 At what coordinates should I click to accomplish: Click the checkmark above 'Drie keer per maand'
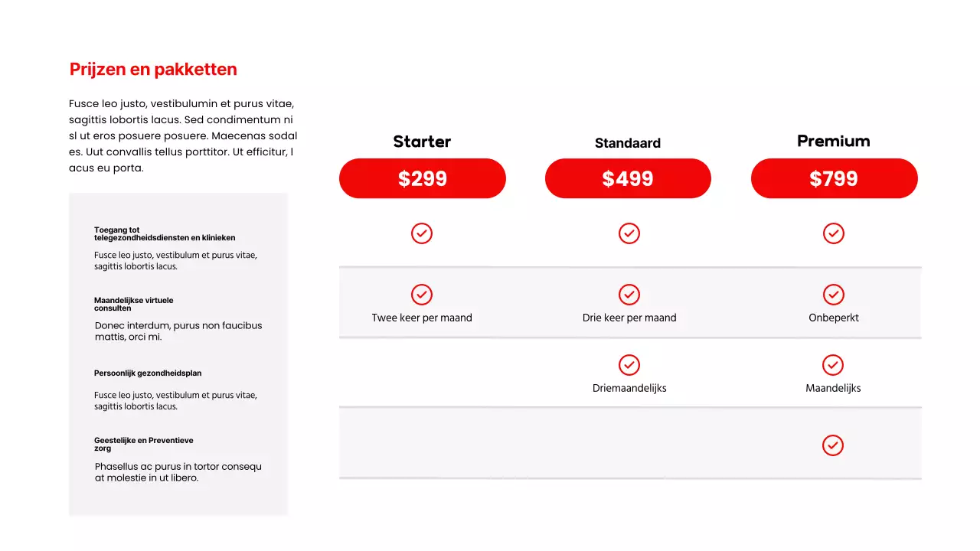629,295
